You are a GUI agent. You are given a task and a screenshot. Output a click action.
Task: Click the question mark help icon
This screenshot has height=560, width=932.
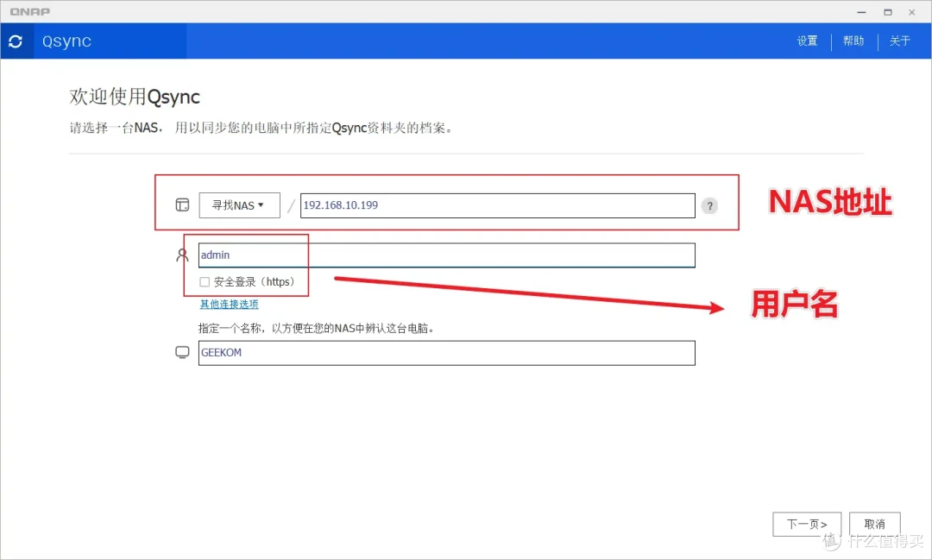[x=709, y=205]
